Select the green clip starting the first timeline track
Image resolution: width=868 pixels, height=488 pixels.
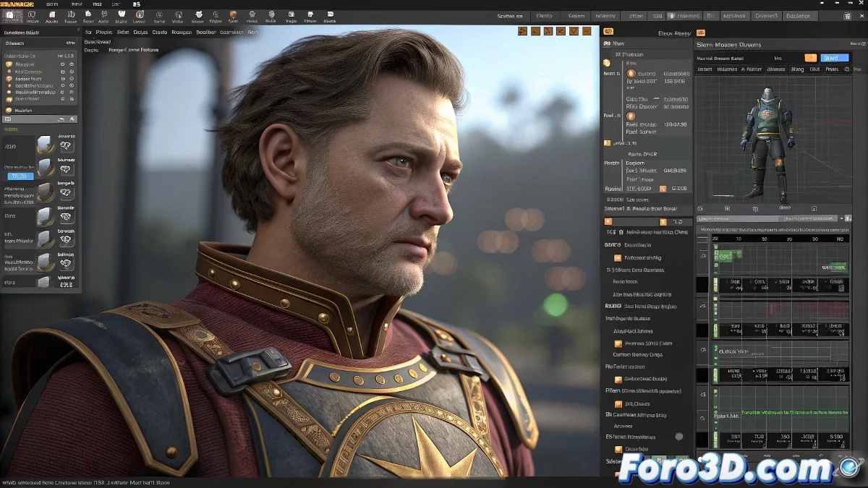(x=727, y=254)
